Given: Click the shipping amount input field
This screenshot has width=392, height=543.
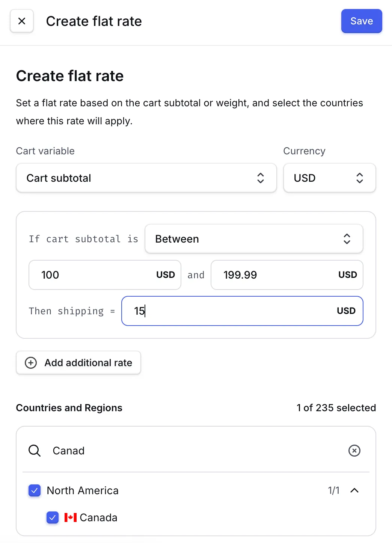Looking at the screenshot, I should [233, 311].
